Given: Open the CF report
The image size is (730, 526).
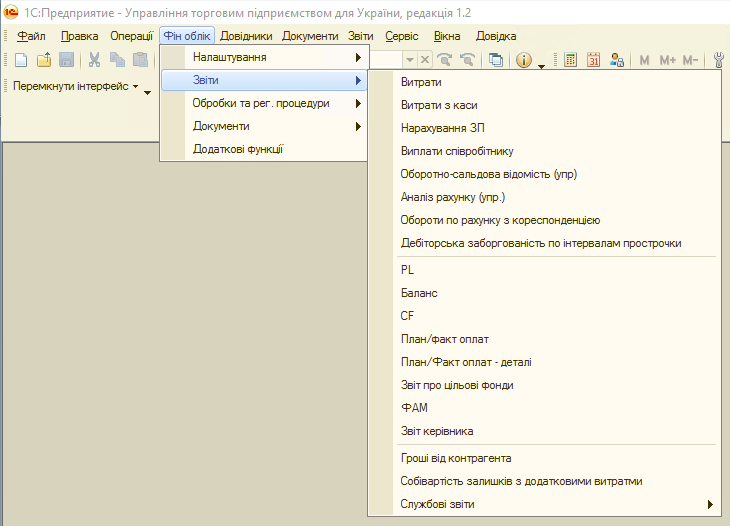Looking at the screenshot, I should (x=556, y=316).
